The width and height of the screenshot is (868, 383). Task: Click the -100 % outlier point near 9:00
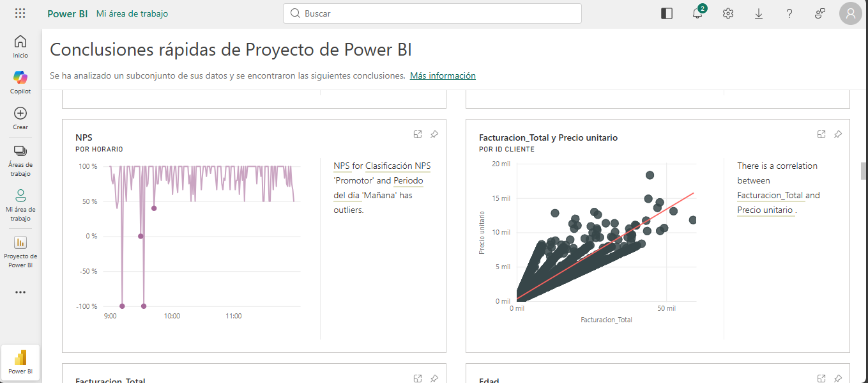[x=122, y=306]
